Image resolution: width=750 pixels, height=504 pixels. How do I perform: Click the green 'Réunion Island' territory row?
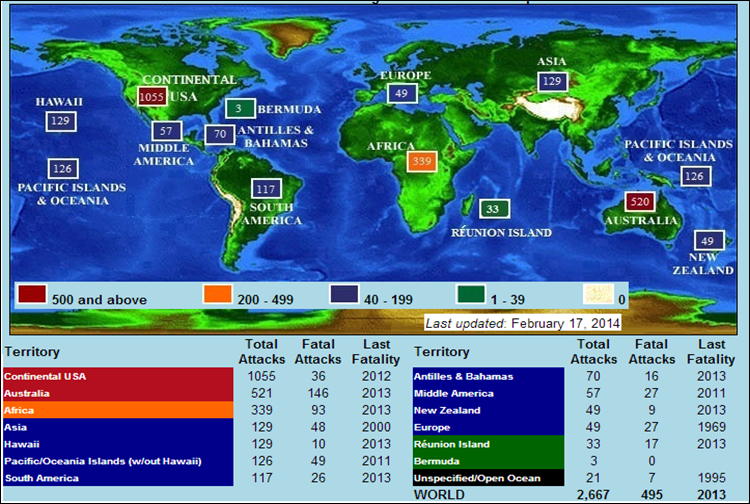click(x=488, y=444)
